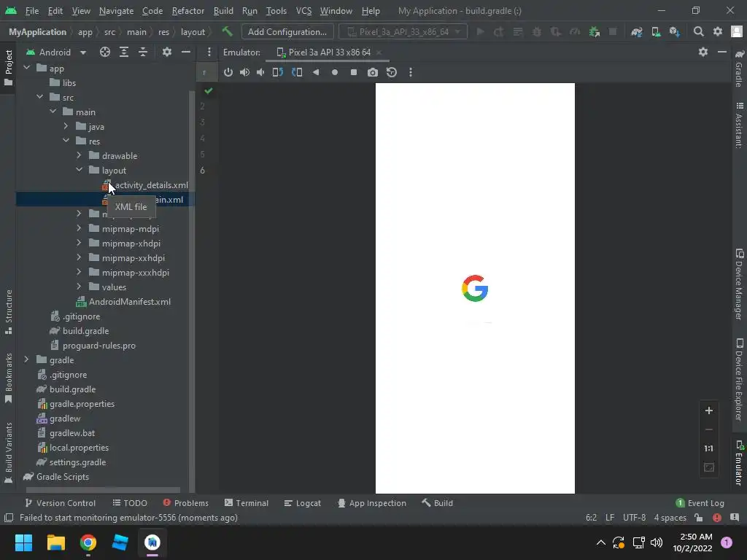Click the emulator power button icon
Viewport: 747px width, 560px height.
228,72
